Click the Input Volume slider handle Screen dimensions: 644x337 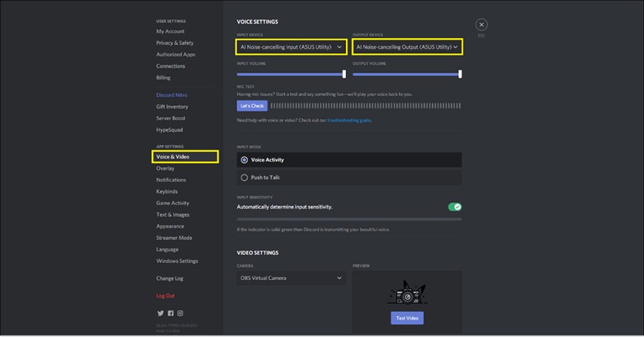pos(344,74)
